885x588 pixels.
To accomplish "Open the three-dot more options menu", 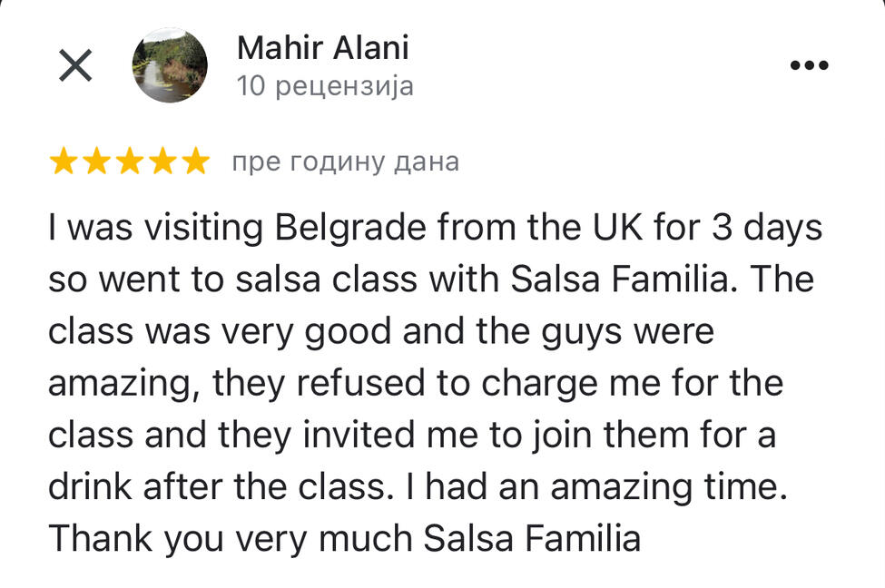I will pyautogui.click(x=809, y=65).
